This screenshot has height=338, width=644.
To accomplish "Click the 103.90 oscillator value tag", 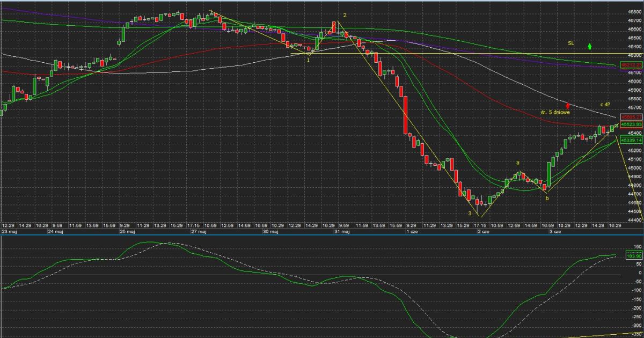I will coord(633,256).
